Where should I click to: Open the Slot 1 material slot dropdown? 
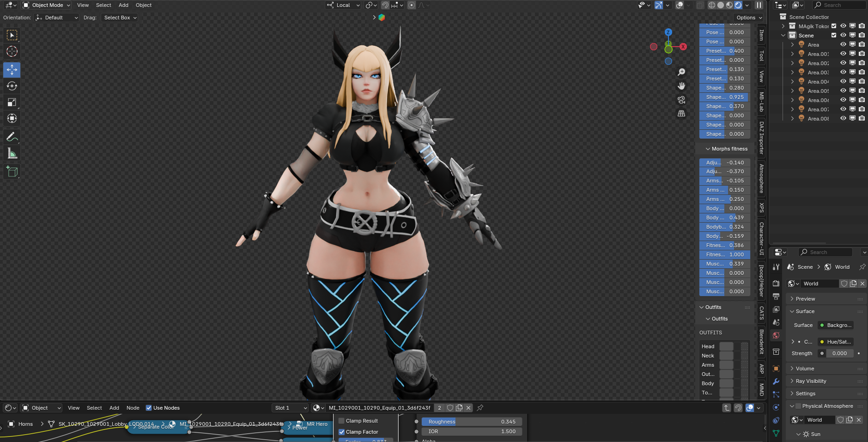(x=290, y=408)
